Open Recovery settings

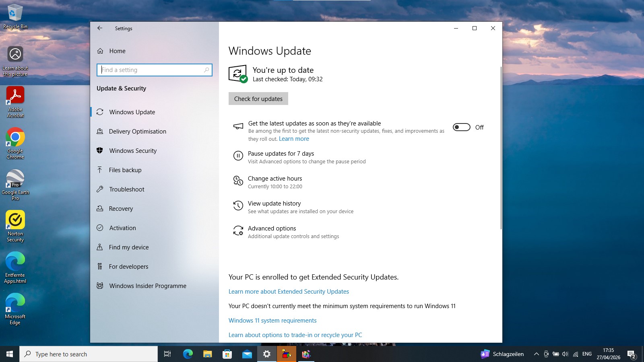(155, 209)
